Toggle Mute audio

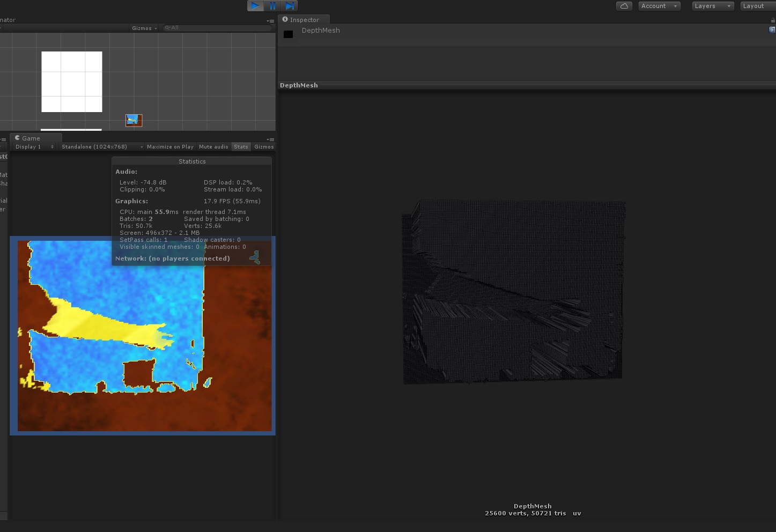(x=213, y=146)
